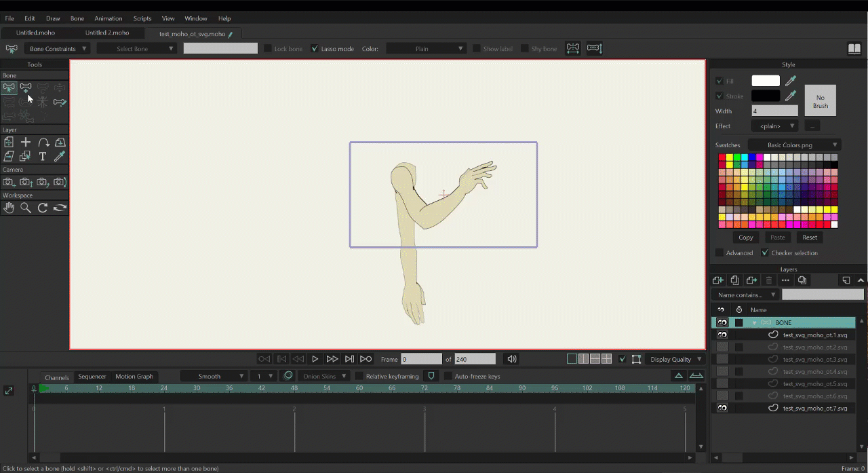The height and width of the screenshot is (473, 868).
Task: Disable the Lasso mode checkbox
Action: [315, 49]
